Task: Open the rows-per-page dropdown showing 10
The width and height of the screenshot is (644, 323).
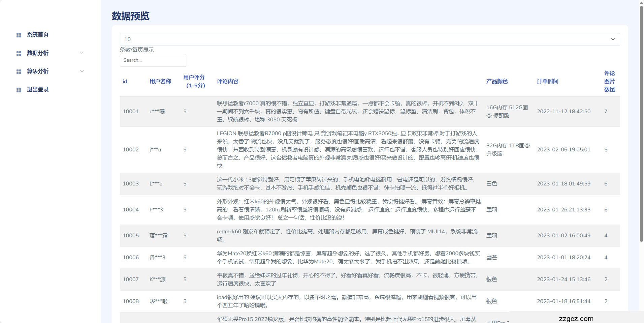Action: point(369,39)
